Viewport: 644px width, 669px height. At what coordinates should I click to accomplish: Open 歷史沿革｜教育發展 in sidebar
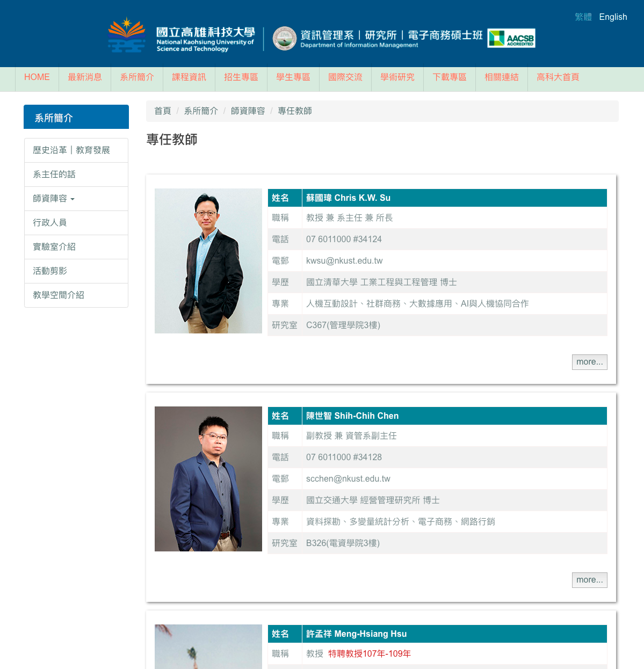pyautogui.click(x=76, y=150)
